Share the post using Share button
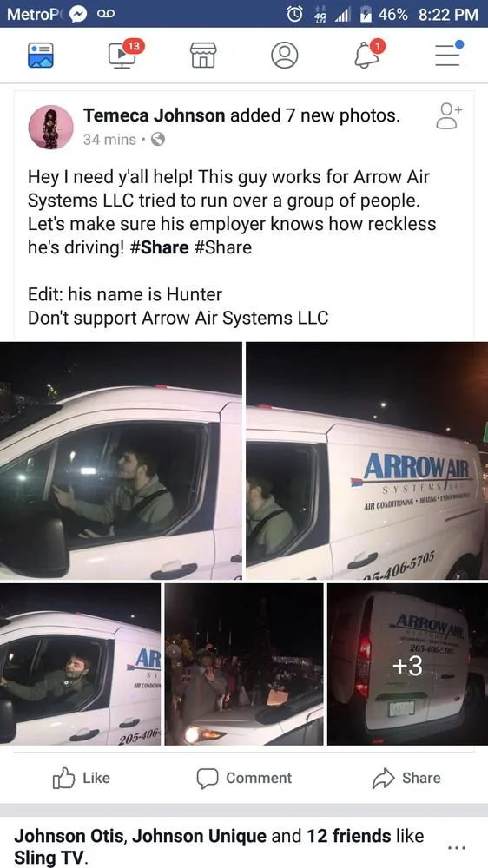488x868 pixels. click(406, 778)
